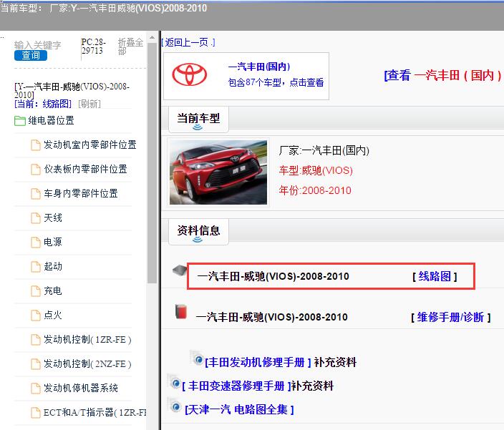Open 发动机控制(1ZR-FE) tree entry
Image resolution: width=504 pixels, height=430 pixels.
tap(88, 339)
